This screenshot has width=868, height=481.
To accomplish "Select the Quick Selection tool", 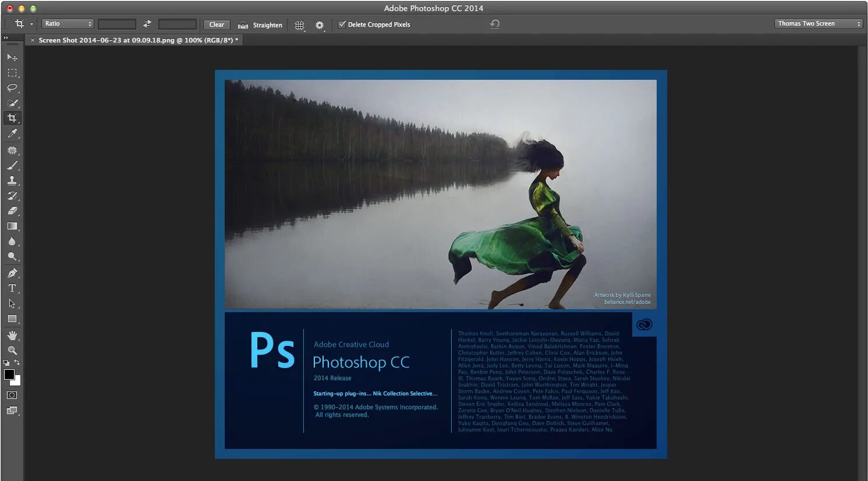I will click(x=12, y=103).
